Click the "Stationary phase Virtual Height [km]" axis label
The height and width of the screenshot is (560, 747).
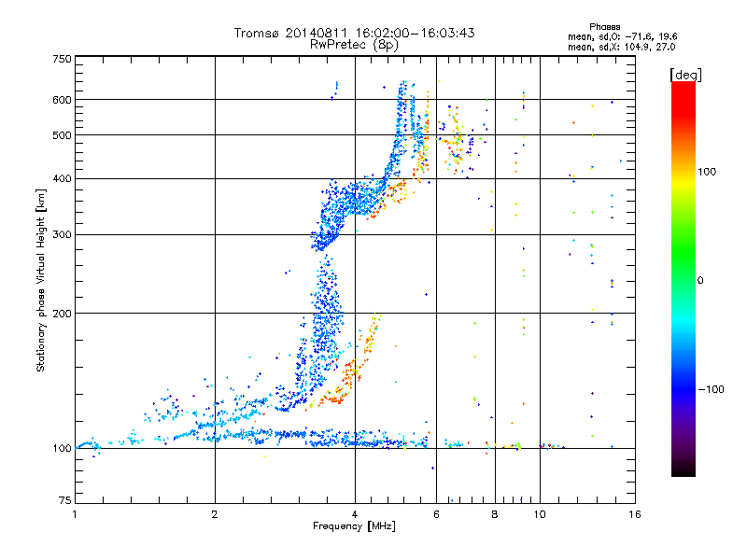click(x=40, y=281)
